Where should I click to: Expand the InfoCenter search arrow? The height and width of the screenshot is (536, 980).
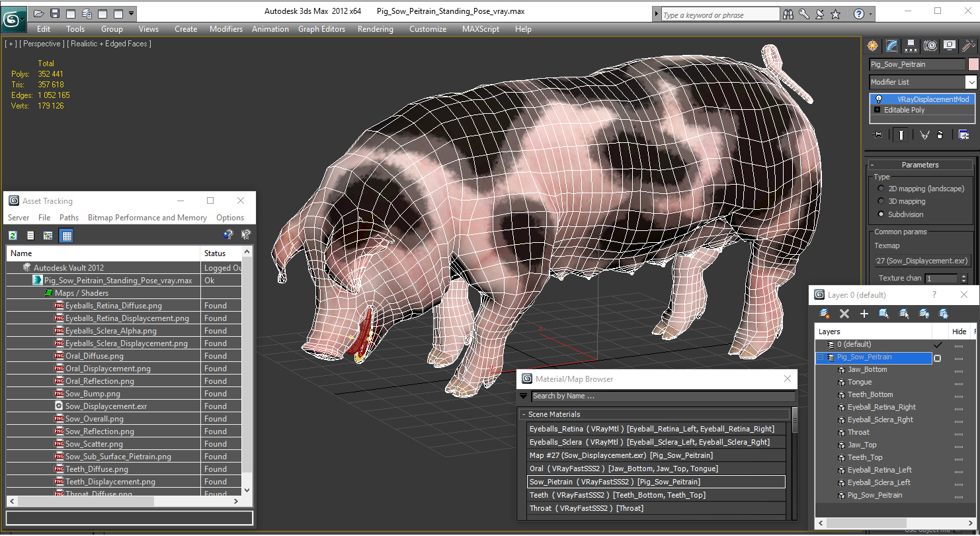pyautogui.click(x=657, y=14)
